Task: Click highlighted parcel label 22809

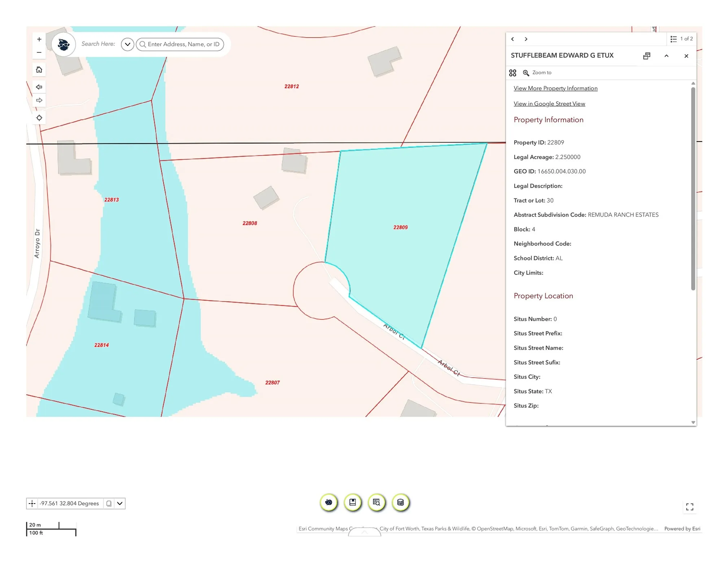Action: click(x=400, y=227)
